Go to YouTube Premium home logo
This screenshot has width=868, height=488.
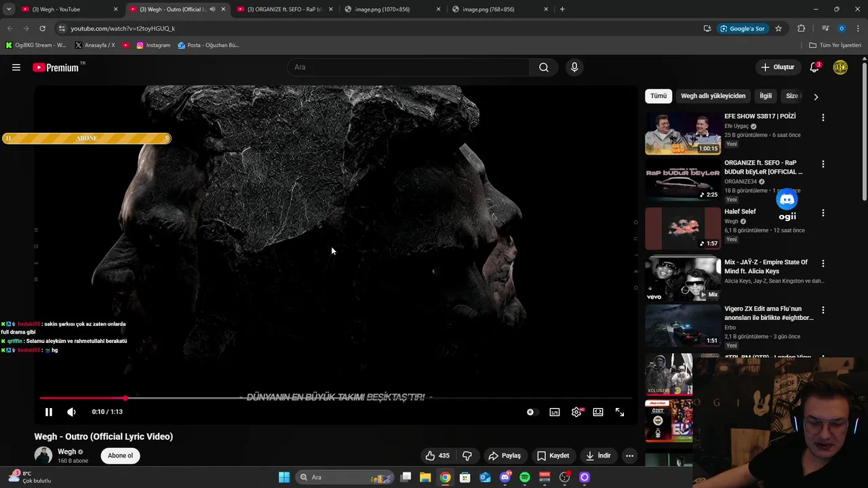coord(56,67)
